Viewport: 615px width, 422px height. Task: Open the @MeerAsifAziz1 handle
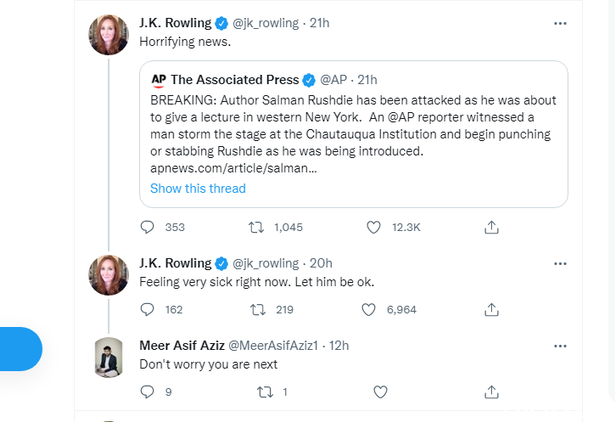tap(276, 345)
